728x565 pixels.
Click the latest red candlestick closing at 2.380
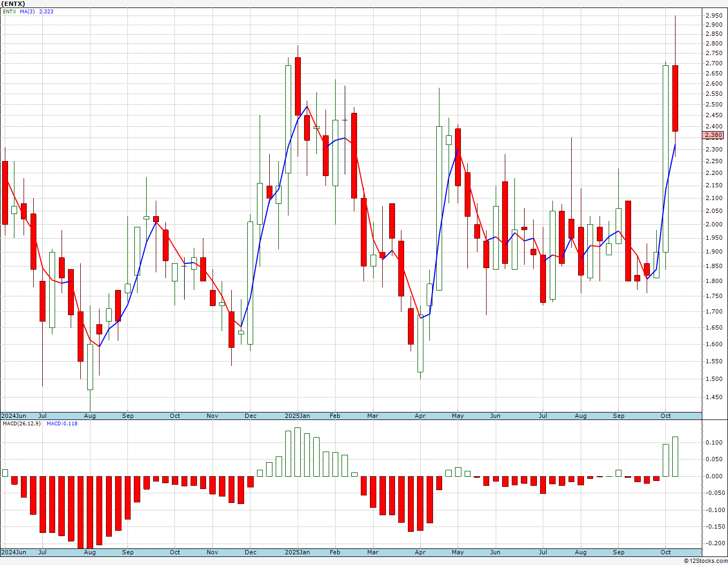[675, 98]
